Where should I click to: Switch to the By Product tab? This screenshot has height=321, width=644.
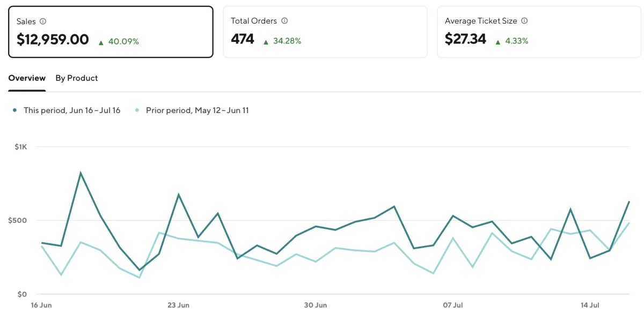tap(76, 78)
